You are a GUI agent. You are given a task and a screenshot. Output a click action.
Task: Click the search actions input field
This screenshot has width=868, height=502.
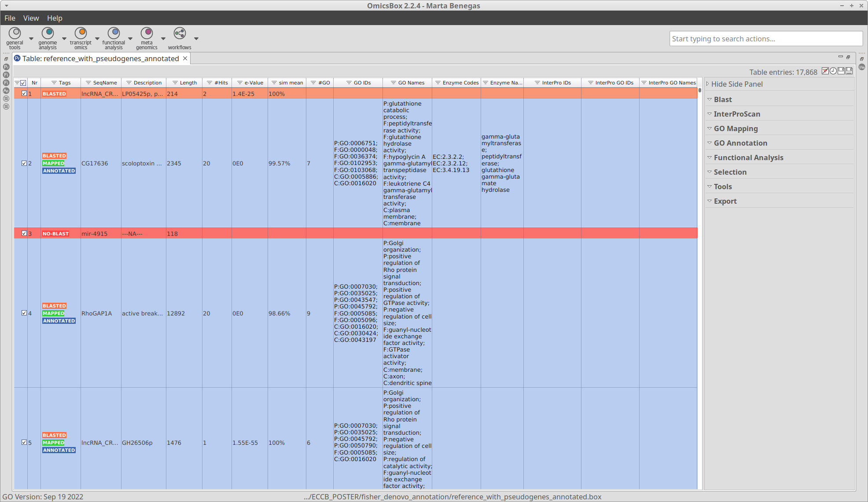765,39
